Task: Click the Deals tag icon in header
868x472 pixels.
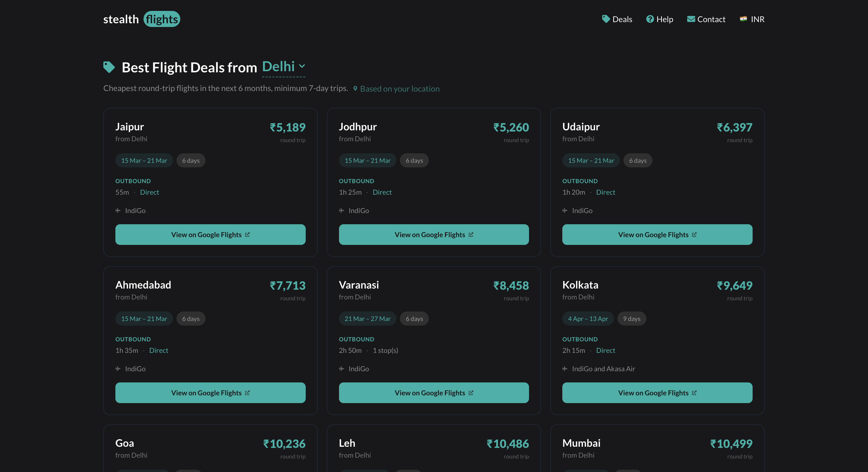Action: (x=606, y=19)
